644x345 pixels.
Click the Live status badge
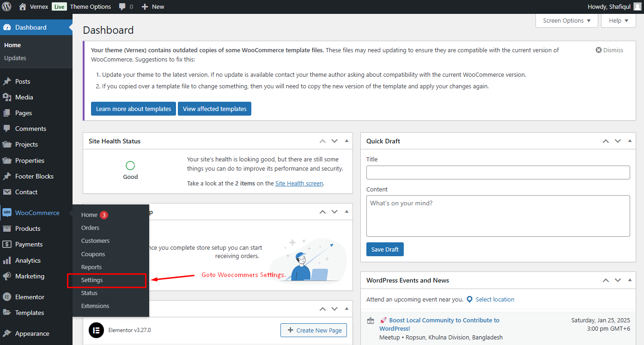click(x=59, y=6)
